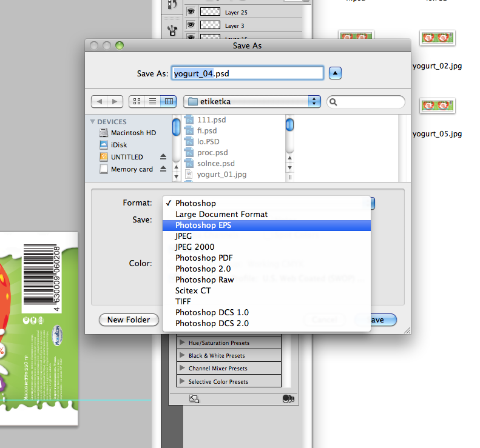
Task: Collapse the DEVICES sidebar section
Action: pos(92,122)
